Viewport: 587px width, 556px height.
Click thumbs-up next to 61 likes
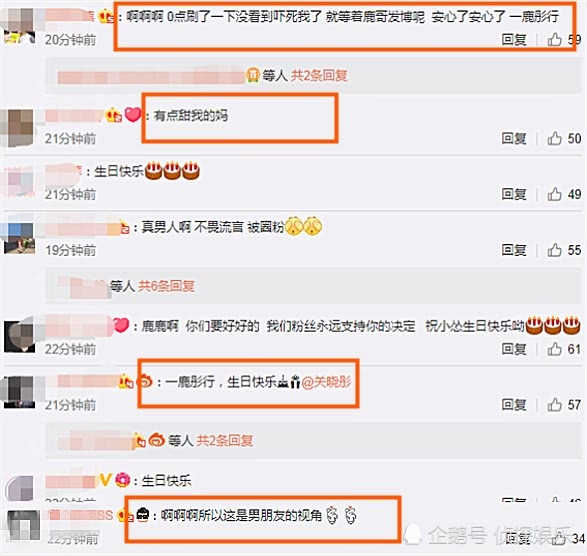tap(554, 349)
